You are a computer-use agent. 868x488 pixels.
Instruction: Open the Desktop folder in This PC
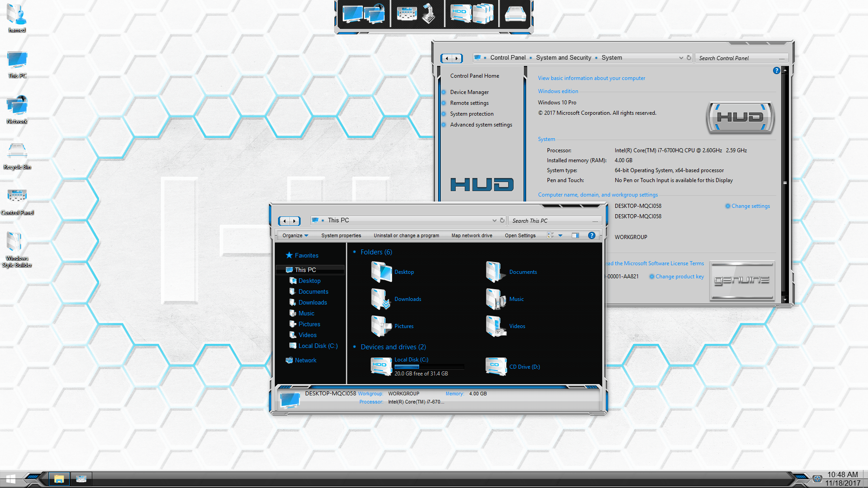(x=392, y=272)
